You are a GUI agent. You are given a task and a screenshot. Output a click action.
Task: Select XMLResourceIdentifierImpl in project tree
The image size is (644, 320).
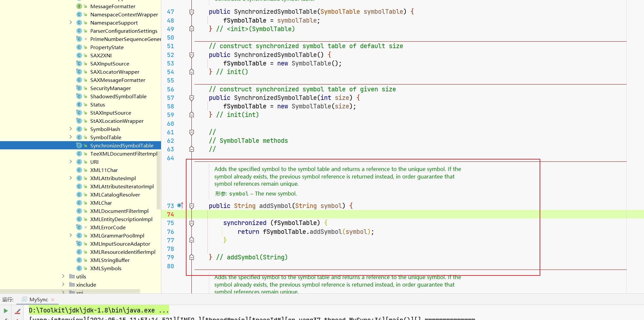pyautogui.click(x=123, y=252)
